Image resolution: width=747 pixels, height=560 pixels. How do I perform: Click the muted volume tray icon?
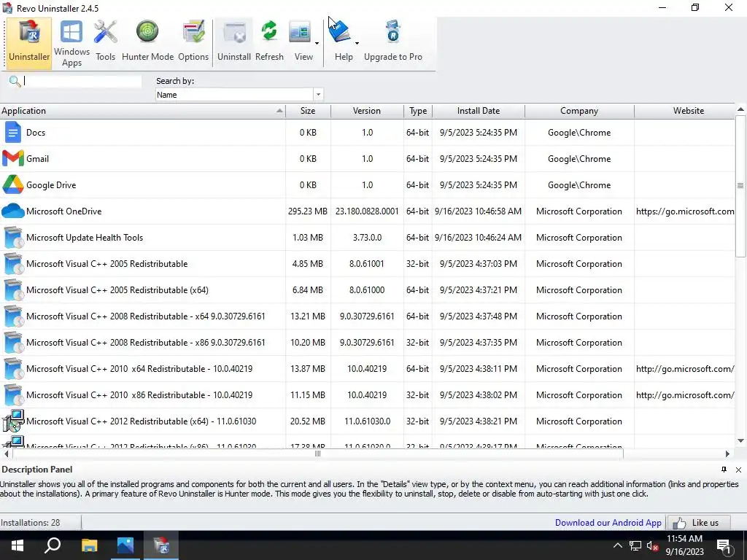click(x=653, y=545)
